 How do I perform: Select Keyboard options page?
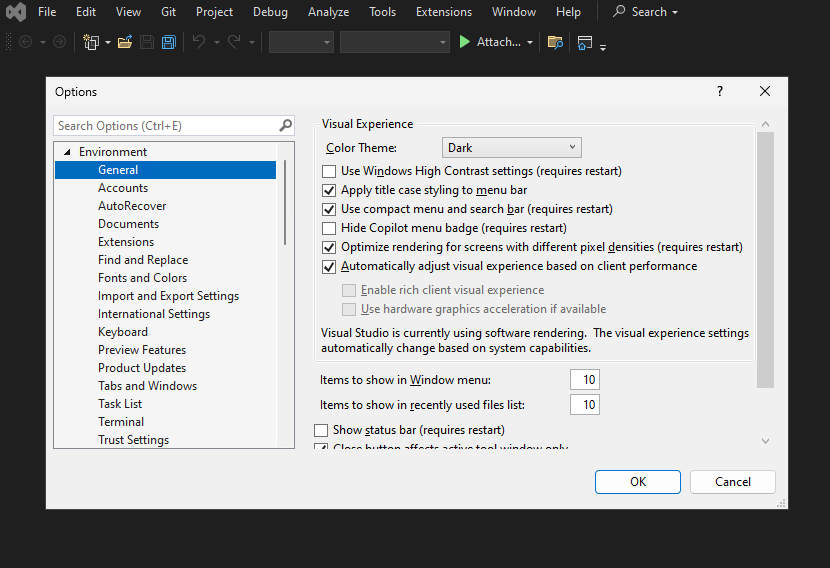[x=123, y=332]
